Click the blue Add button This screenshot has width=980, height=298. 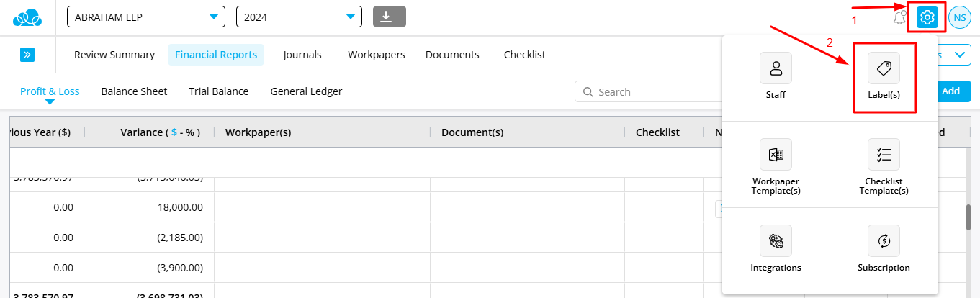pyautogui.click(x=950, y=91)
